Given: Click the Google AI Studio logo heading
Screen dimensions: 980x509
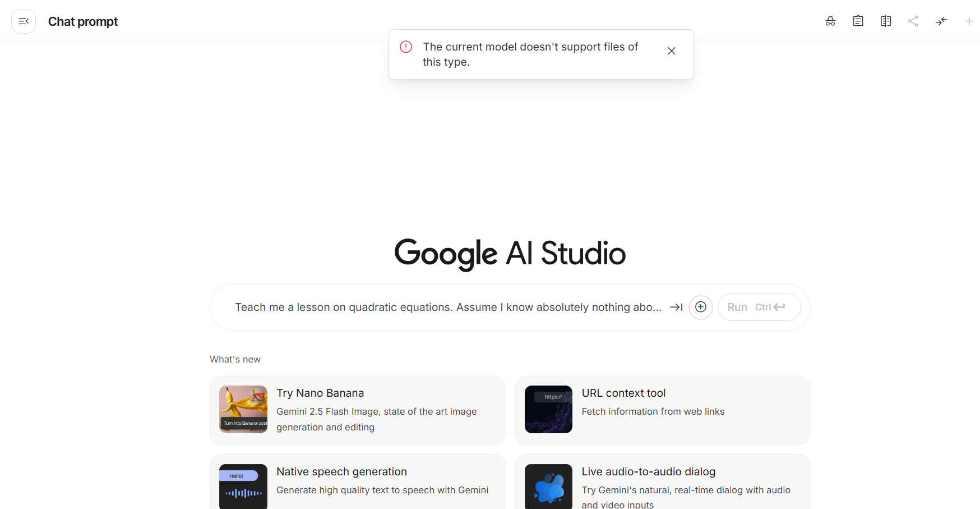Looking at the screenshot, I should [510, 254].
